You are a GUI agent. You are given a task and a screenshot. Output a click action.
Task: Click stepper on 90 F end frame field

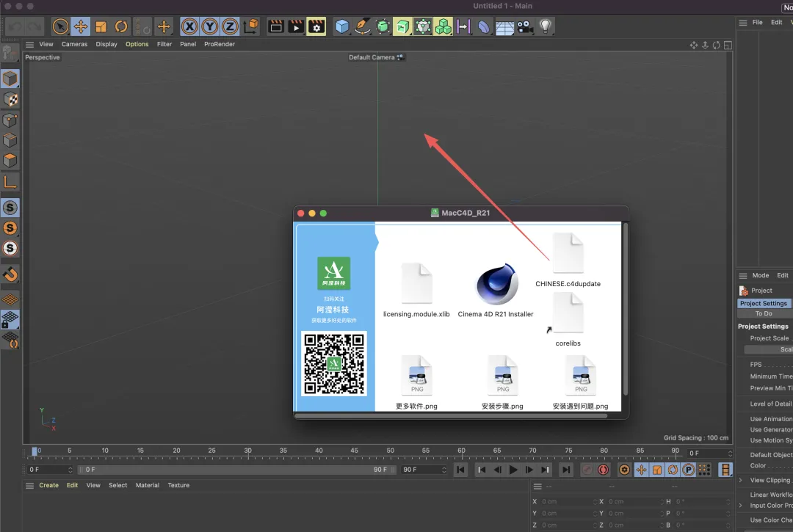[444, 470]
